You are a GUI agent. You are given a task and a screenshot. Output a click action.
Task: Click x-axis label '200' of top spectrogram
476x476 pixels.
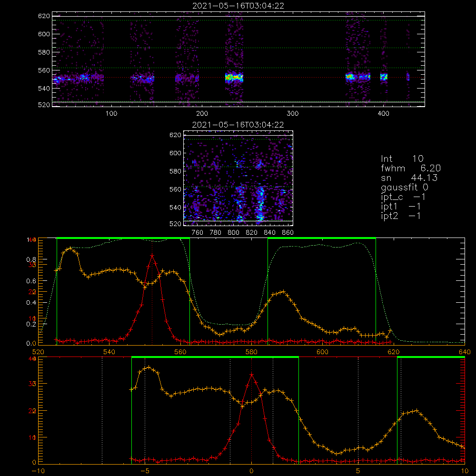[202, 114]
